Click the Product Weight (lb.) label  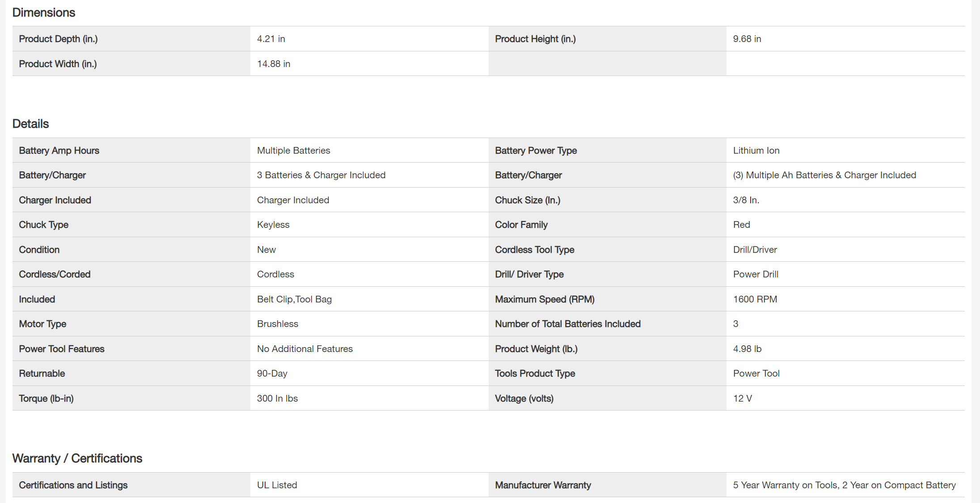pos(536,349)
